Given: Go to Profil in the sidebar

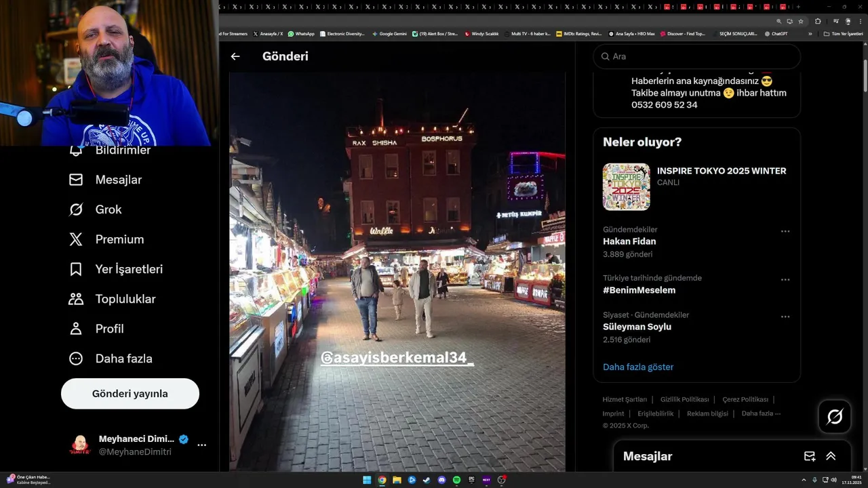Looking at the screenshot, I should [96, 329].
